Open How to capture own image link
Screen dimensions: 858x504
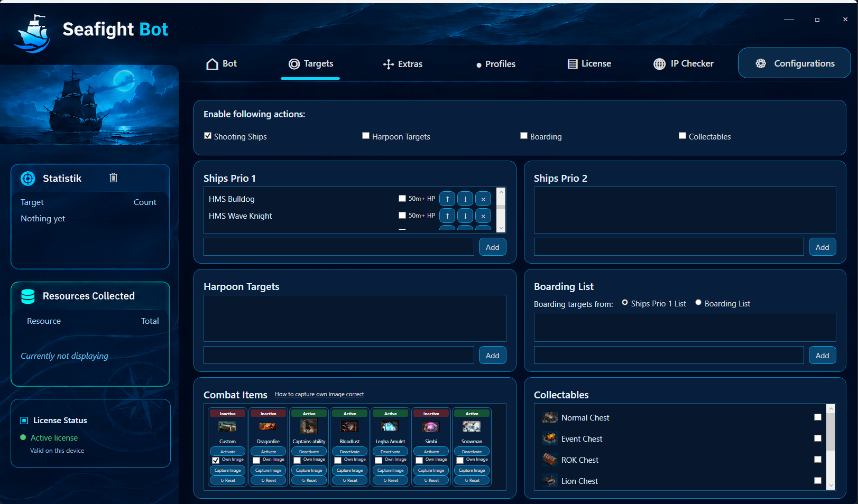click(319, 394)
